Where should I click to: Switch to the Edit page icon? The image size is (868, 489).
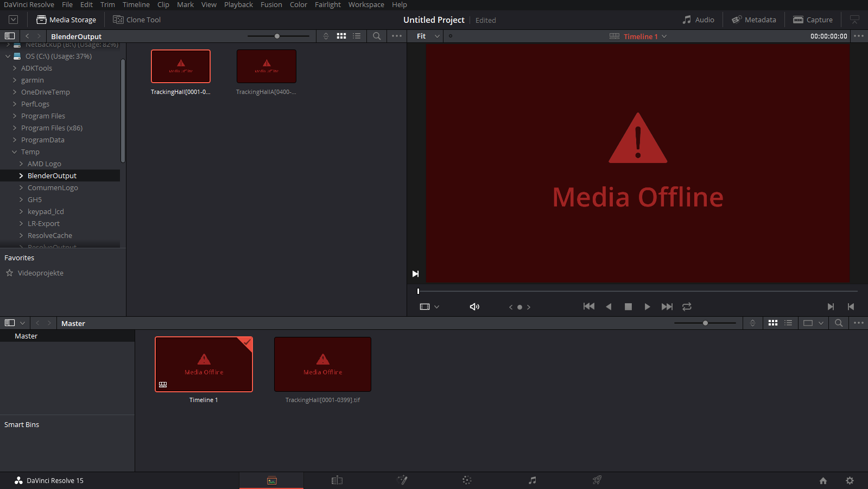coord(337,480)
